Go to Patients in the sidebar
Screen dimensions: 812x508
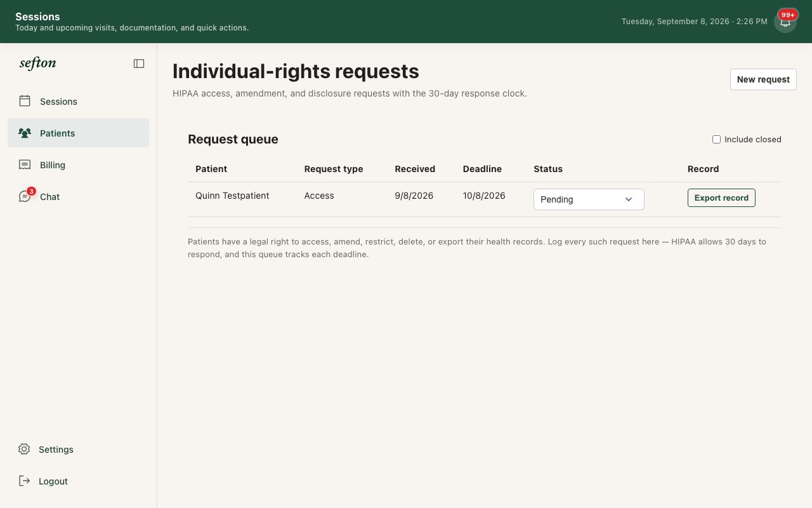point(79,133)
